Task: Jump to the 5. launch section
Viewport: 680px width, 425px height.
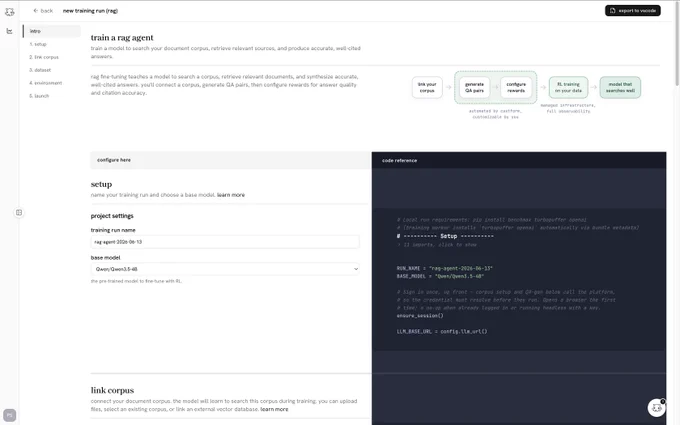Action: point(39,96)
